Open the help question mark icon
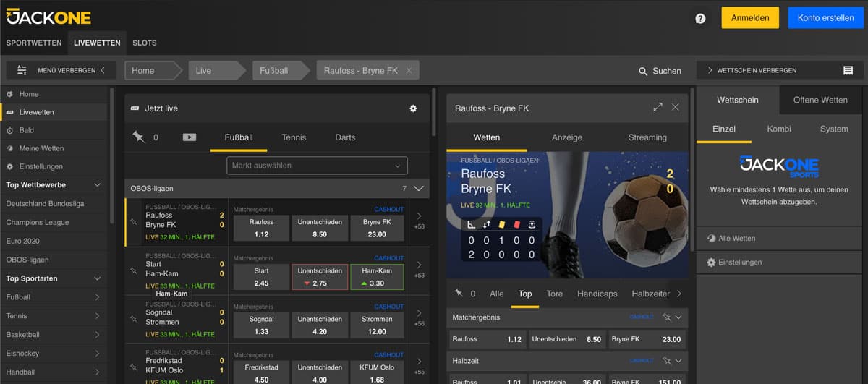Screen dimensions: 868x384 tap(700, 19)
